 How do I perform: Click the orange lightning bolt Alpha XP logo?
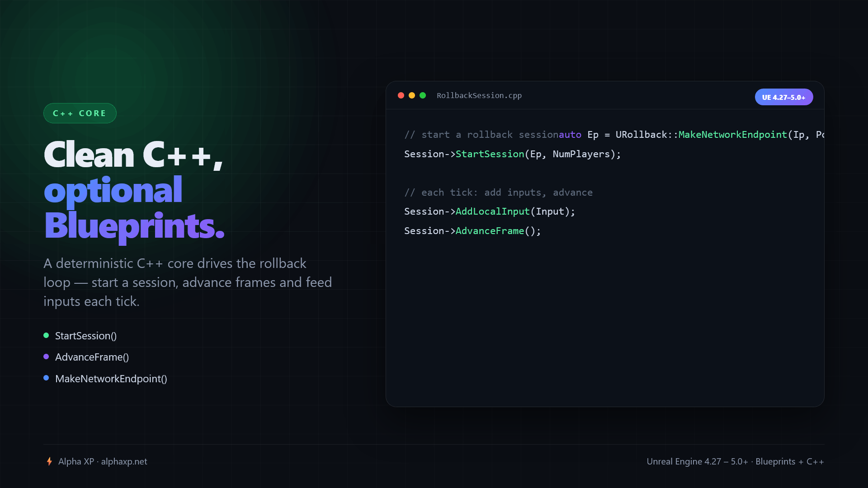tap(49, 461)
